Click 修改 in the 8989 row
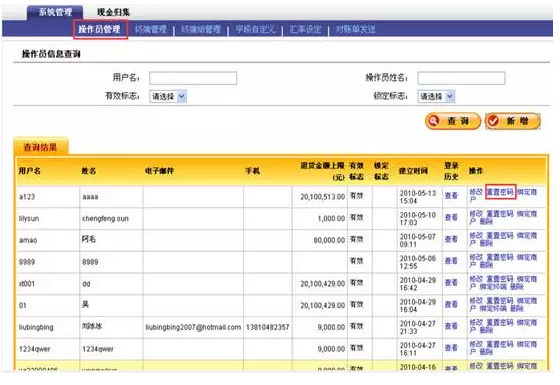The width and height of the screenshot is (560, 385). [476, 258]
